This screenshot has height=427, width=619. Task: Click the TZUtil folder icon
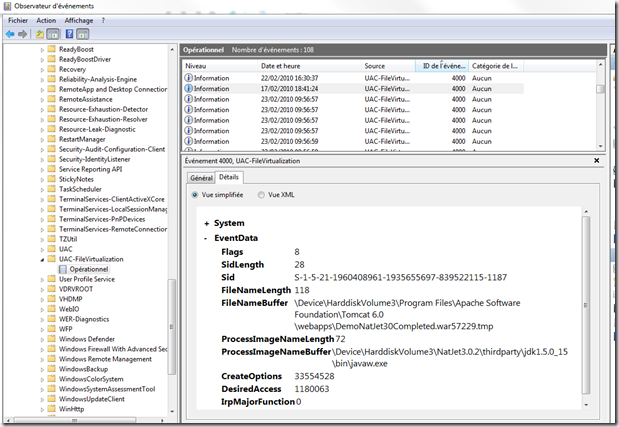point(51,239)
